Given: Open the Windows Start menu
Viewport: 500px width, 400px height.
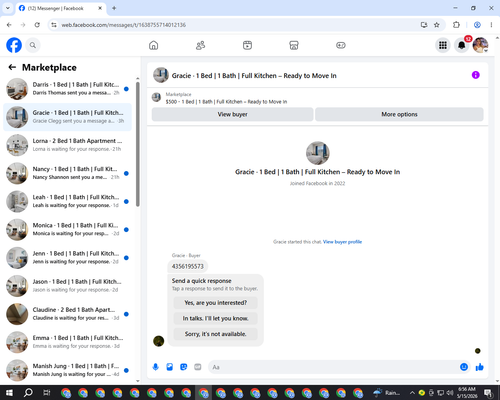Looking at the screenshot, I should pyautogui.click(x=9, y=393).
